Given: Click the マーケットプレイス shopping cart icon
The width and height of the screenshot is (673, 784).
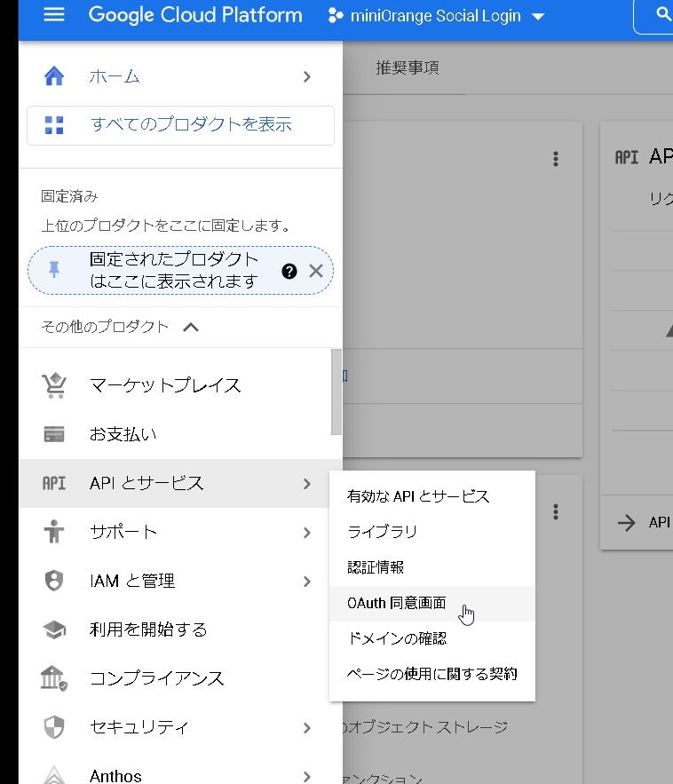Looking at the screenshot, I should click(x=54, y=386).
